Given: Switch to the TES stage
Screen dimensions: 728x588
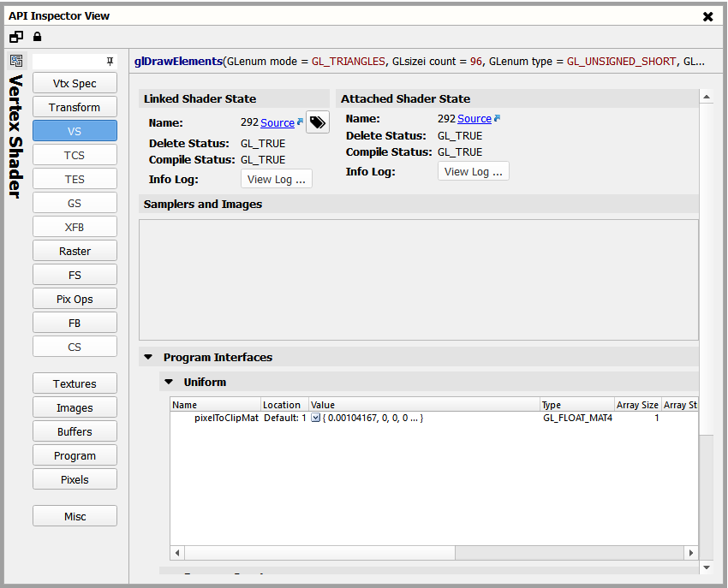Looking at the screenshot, I should coord(75,179).
